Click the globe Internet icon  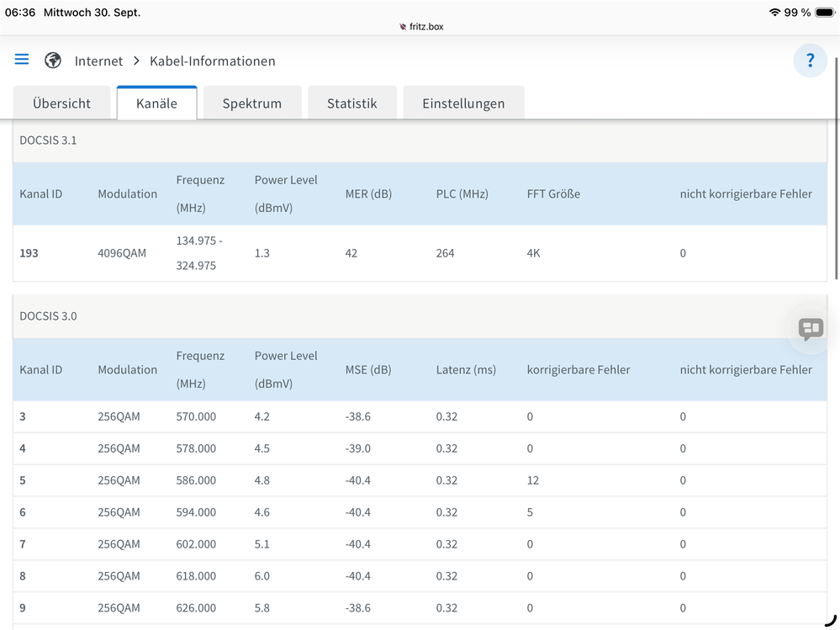tap(52, 60)
